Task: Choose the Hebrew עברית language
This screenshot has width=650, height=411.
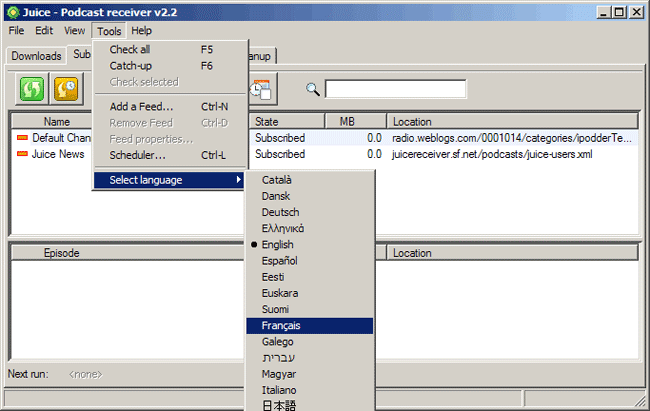Action: [310, 358]
